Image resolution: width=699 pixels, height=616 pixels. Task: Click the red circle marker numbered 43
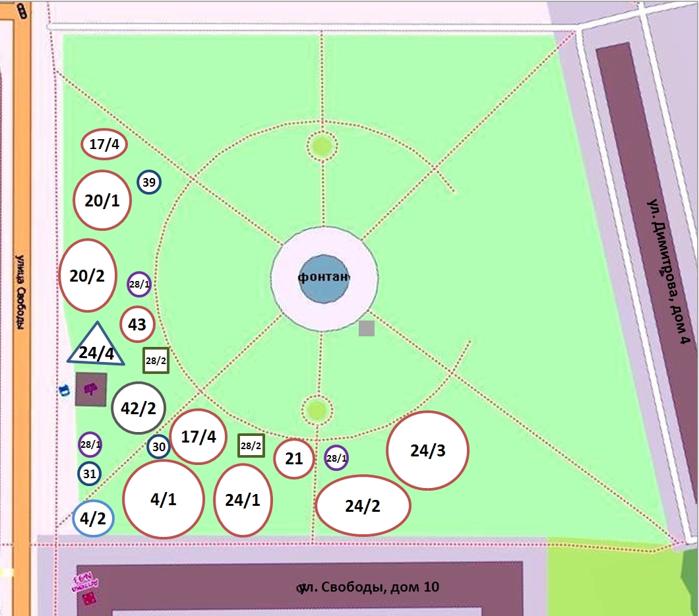[137, 324]
